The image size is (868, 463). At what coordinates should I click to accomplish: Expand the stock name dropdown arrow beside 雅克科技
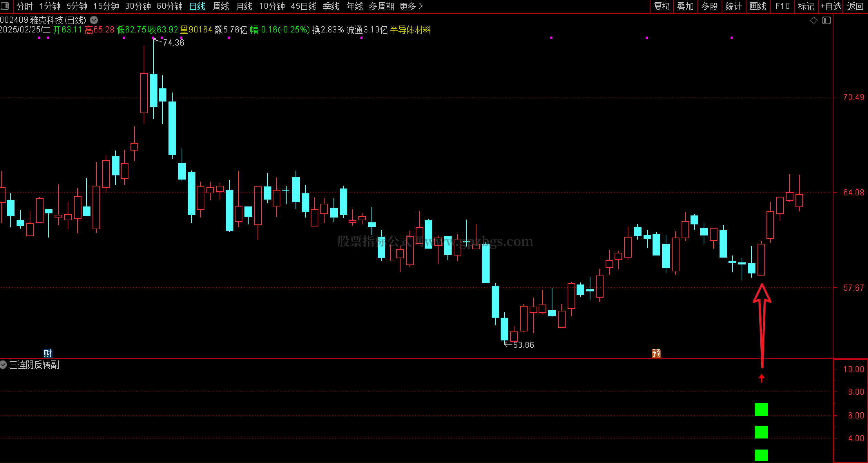click(x=94, y=20)
